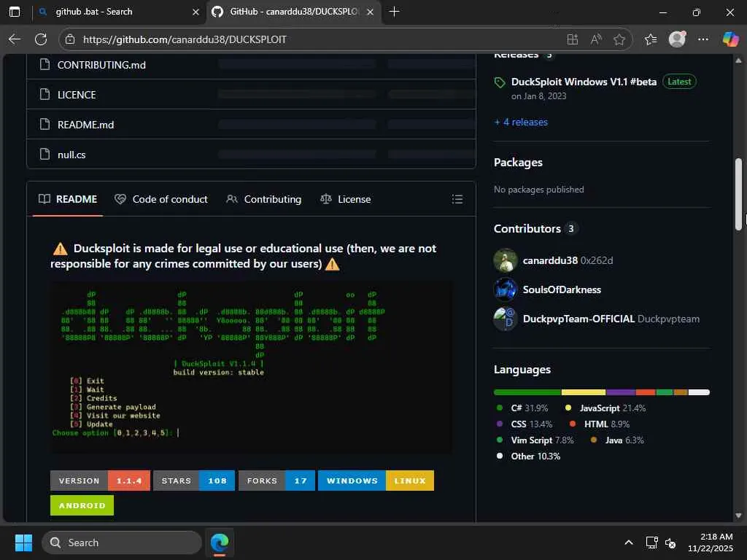Viewport: 747px width, 560px height.
Task: Open the null.cs file
Action: point(71,155)
